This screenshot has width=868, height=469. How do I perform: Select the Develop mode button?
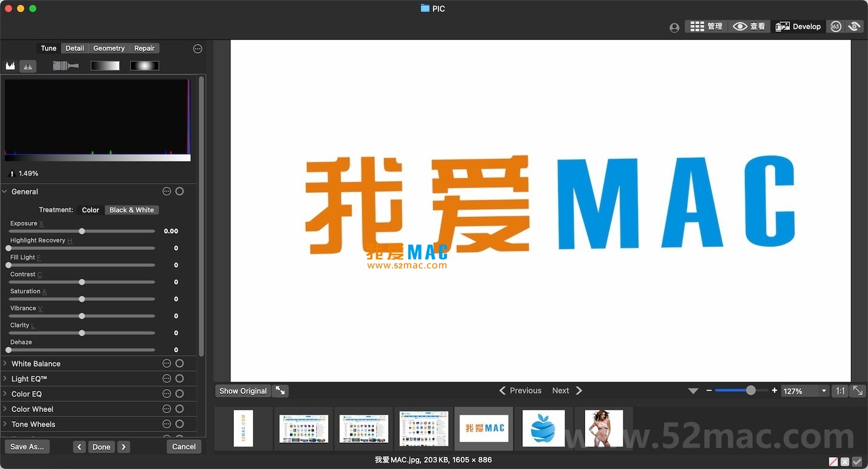[x=798, y=26]
